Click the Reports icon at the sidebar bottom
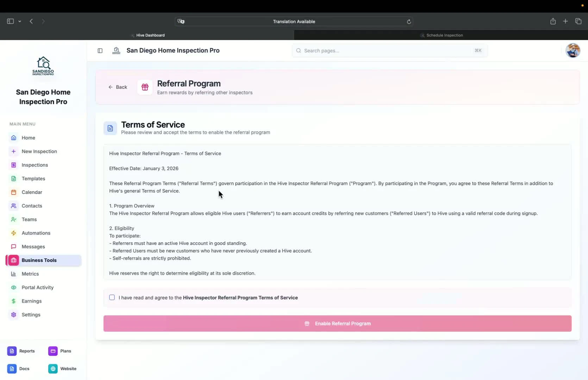Viewport: 588px width, 380px height. pos(12,351)
